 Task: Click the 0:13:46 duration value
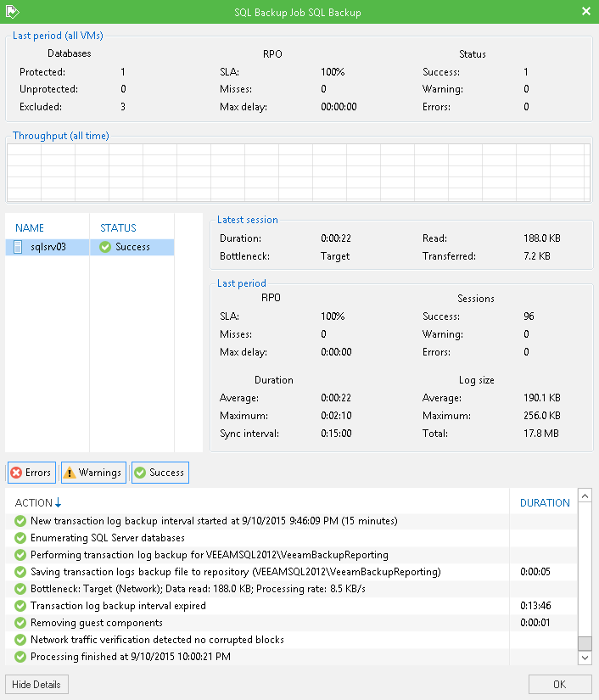pyautogui.click(x=535, y=606)
